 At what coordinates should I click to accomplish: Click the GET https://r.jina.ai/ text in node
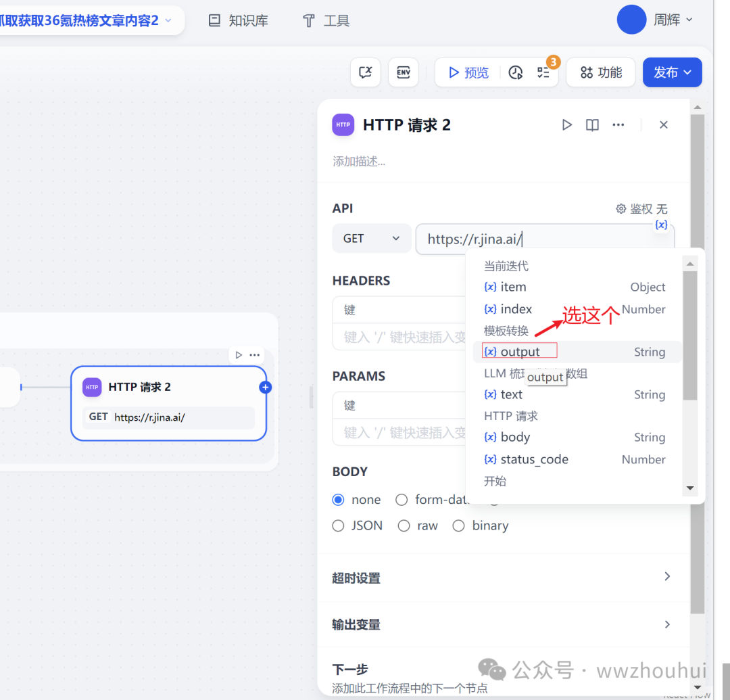pyautogui.click(x=169, y=417)
